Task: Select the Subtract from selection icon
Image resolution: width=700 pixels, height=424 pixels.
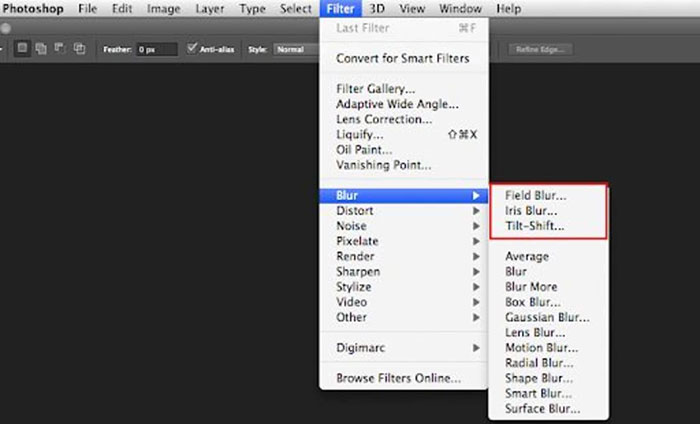Action: coord(60,48)
